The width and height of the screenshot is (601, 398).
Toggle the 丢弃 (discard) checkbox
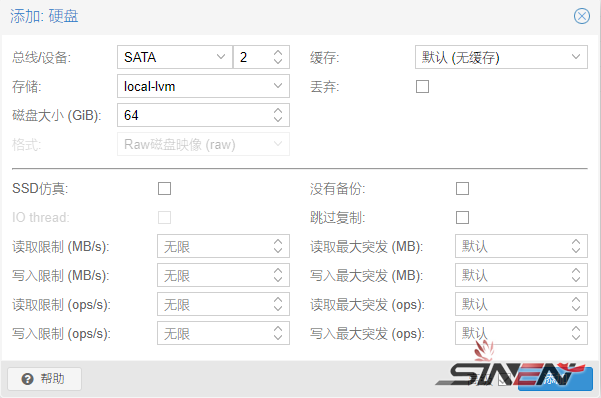[422, 87]
